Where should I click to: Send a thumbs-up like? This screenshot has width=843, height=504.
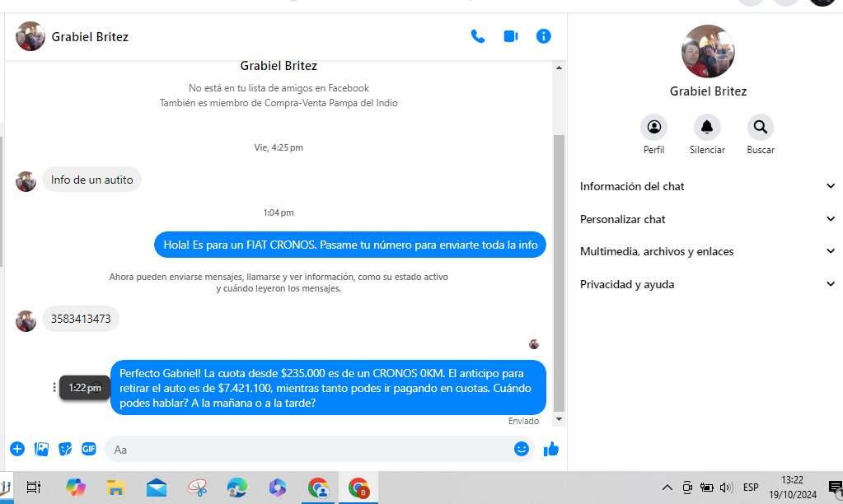[x=551, y=449]
